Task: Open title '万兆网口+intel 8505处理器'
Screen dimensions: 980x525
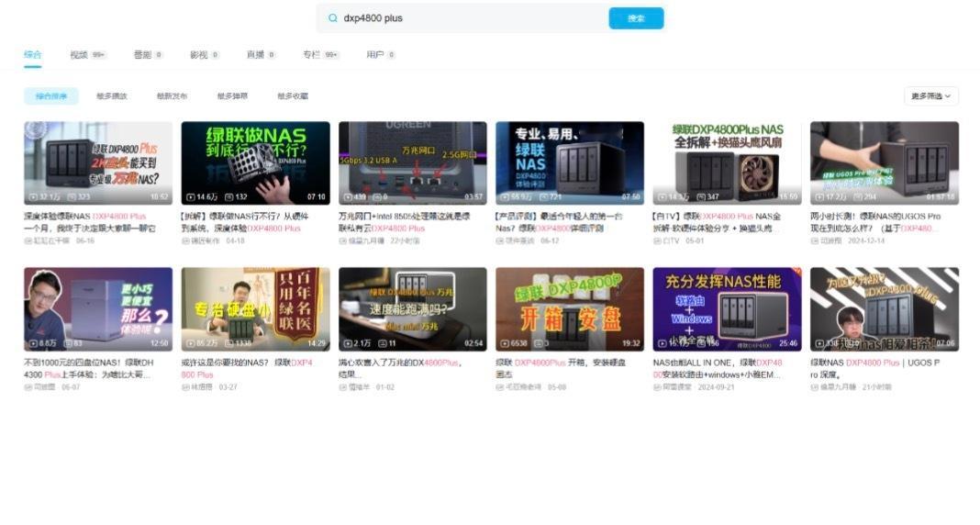Action: click(405, 222)
